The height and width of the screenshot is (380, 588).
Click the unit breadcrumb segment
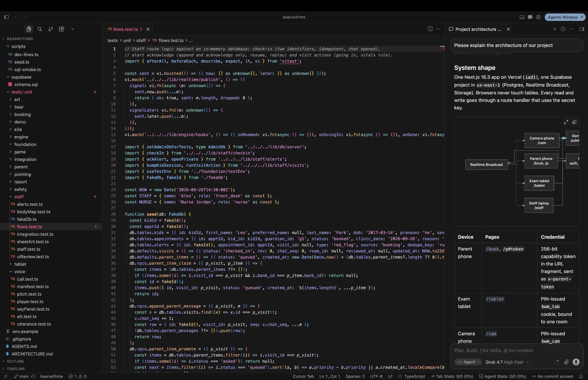pos(127,41)
